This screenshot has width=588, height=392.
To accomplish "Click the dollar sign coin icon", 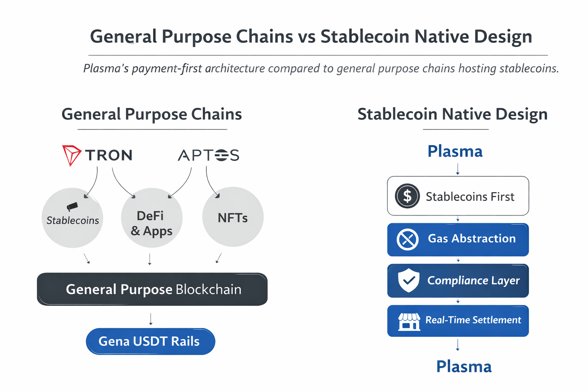I will (x=407, y=196).
